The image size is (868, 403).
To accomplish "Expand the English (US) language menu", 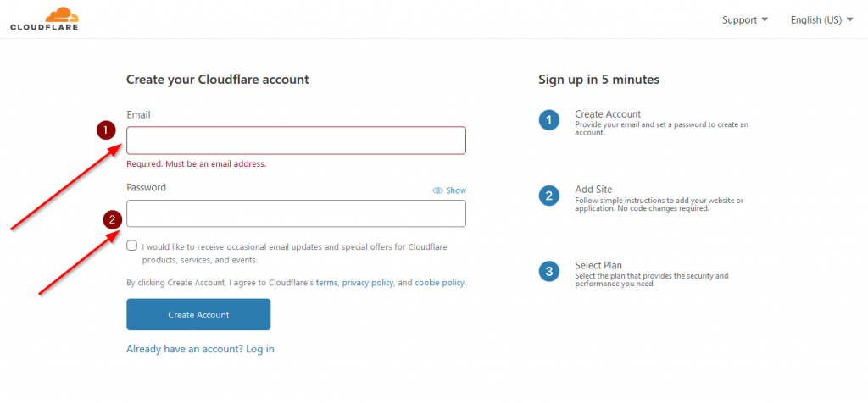I will (x=822, y=20).
